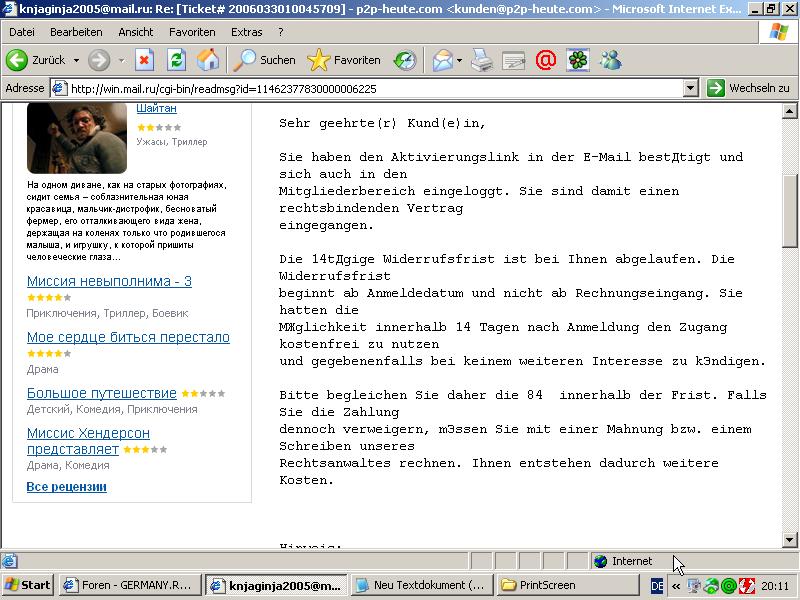Viewport: 800px width, 600px height.
Task: Open the Suchen search panel
Action: click(265, 60)
